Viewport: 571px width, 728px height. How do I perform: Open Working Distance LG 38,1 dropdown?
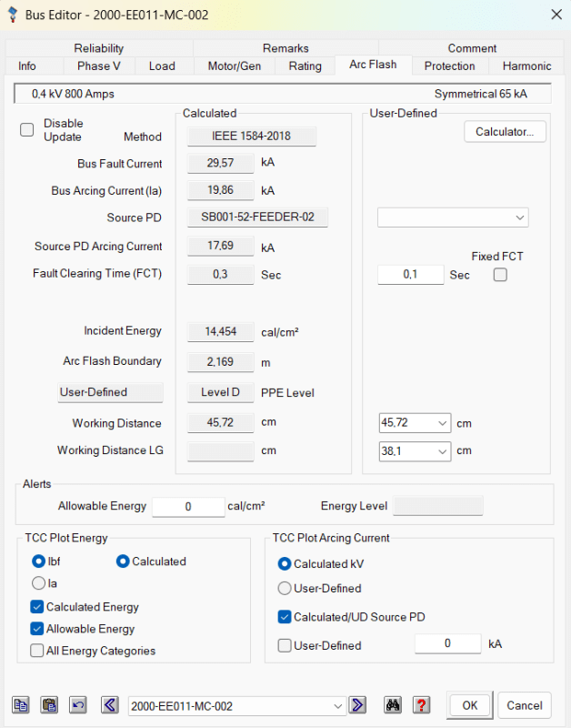415,451
